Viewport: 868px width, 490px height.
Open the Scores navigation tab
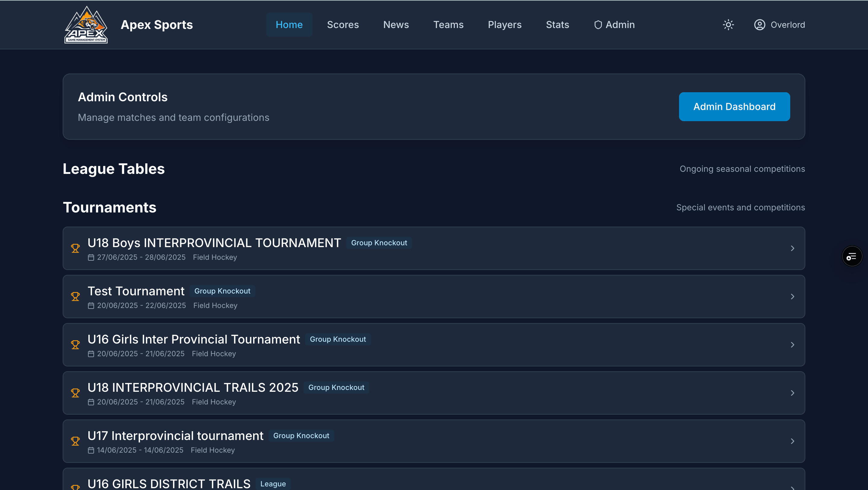343,25
